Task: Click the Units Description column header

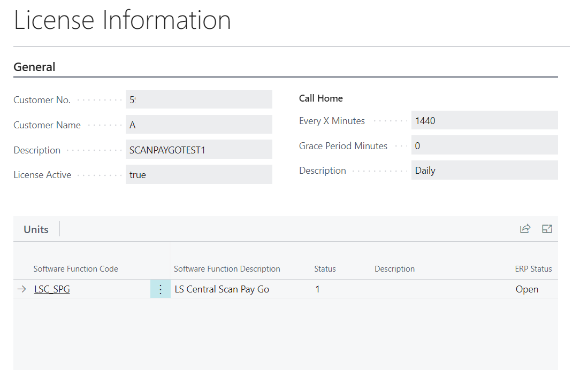Action: [x=394, y=269]
